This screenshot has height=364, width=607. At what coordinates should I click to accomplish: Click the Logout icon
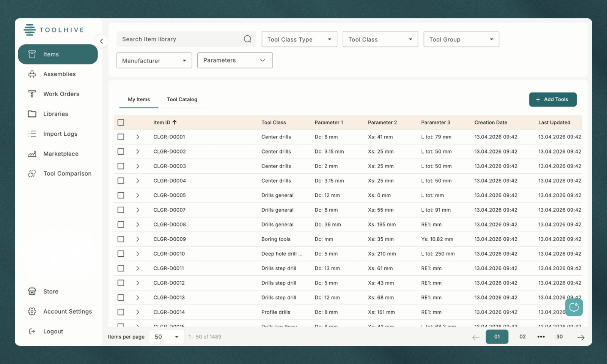tap(32, 331)
